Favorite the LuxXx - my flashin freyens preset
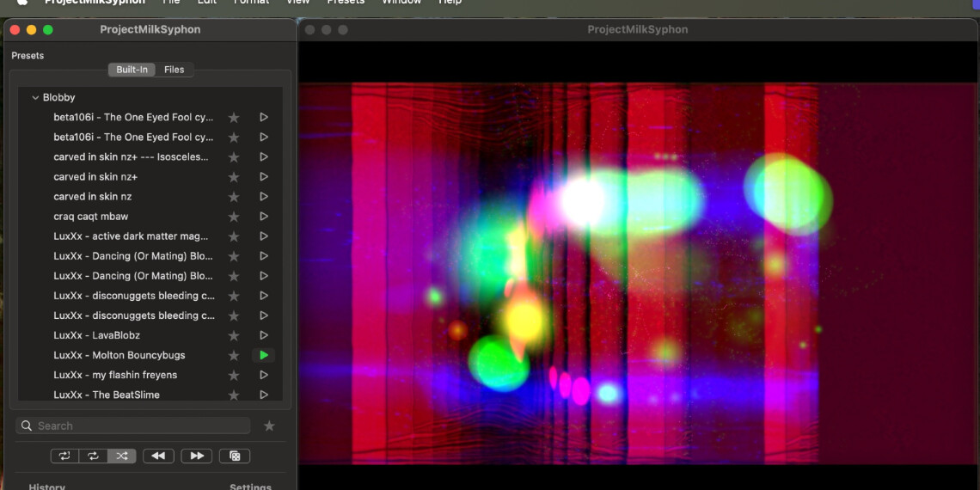The height and width of the screenshot is (490, 980). tap(233, 375)
